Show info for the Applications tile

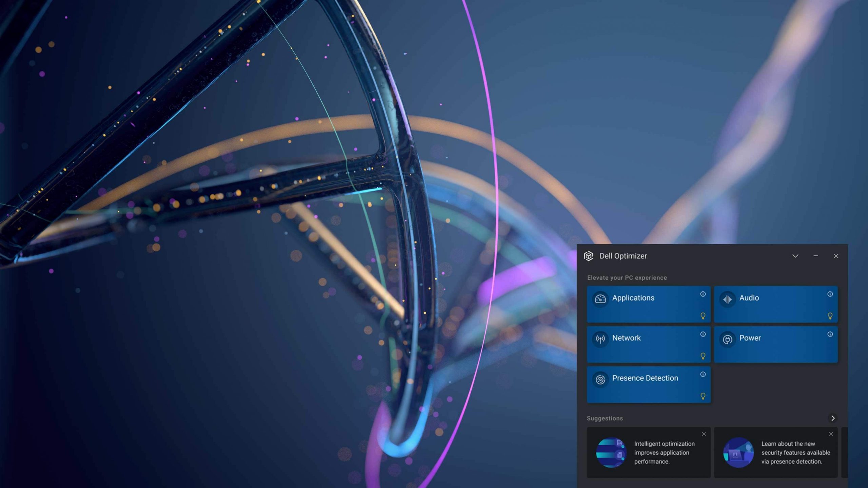point(703,294)
